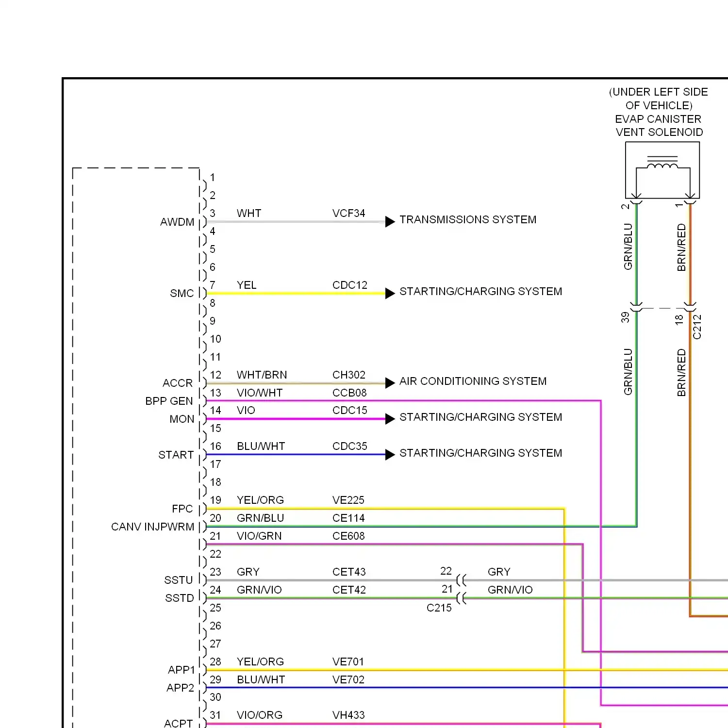Viewport: 728px width, 728px height.
Task: Click the VIO/WHT wire label
Action: [x=260, y=393]
